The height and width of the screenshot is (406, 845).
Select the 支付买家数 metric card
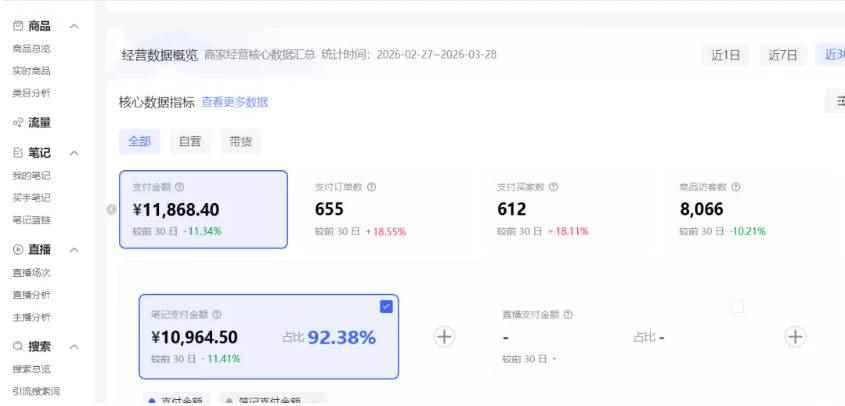567,209
